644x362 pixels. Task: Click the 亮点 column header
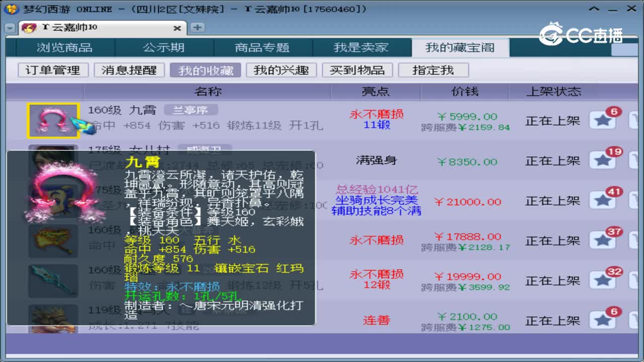coord(376,92)
